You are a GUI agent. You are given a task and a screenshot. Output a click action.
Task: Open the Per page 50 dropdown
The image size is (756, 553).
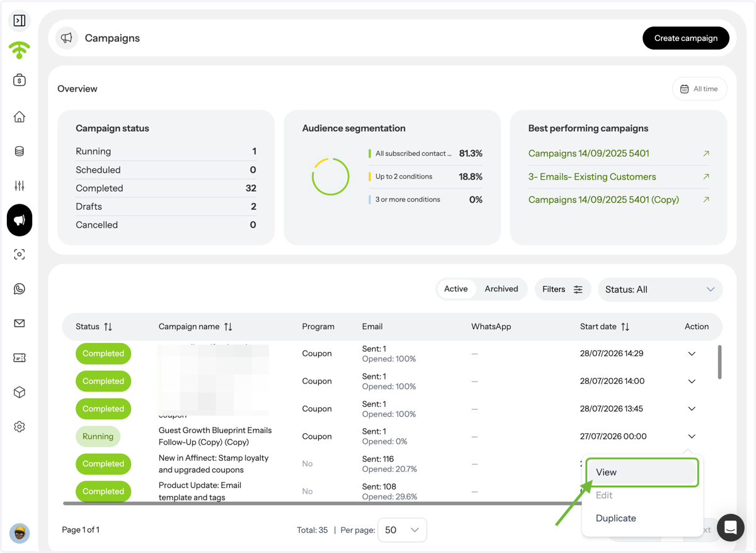(x=402, y=530)
